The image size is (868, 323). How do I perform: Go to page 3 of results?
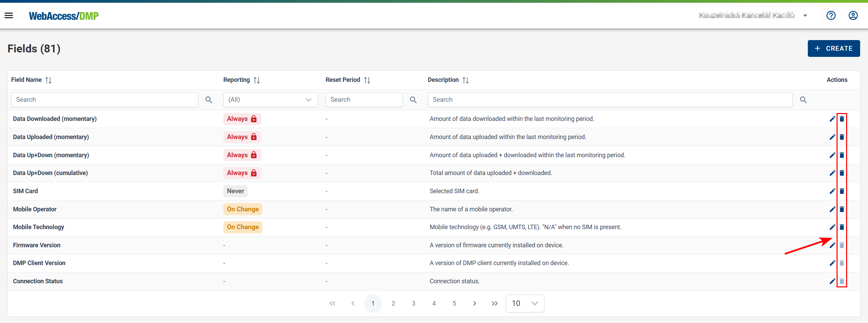click(413, 303)
